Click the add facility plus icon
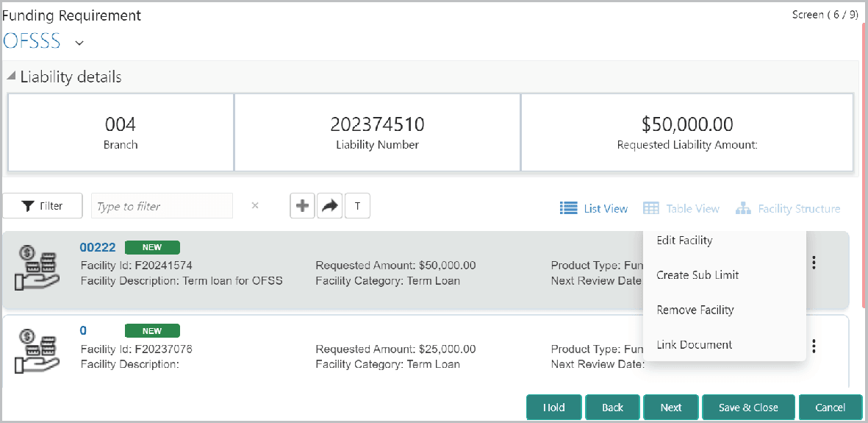This screenshot has width=868, height=423. point(302,207)
